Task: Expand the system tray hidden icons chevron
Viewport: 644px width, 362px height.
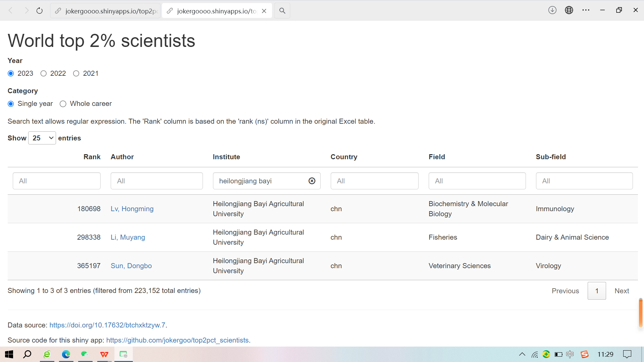Action: [x=522, y=354]
